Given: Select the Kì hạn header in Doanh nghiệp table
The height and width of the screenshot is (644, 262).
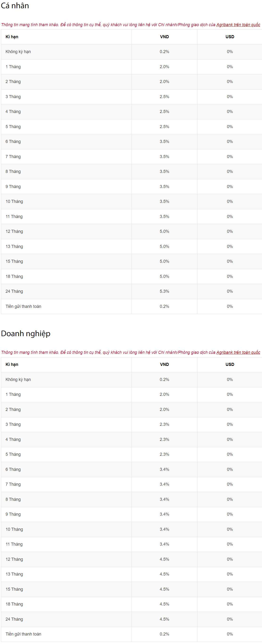Looking at the screenshot, I should point(12,364).
